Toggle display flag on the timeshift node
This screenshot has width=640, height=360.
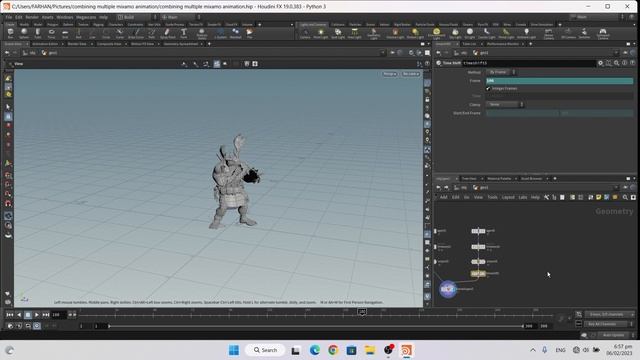[484, 274]
